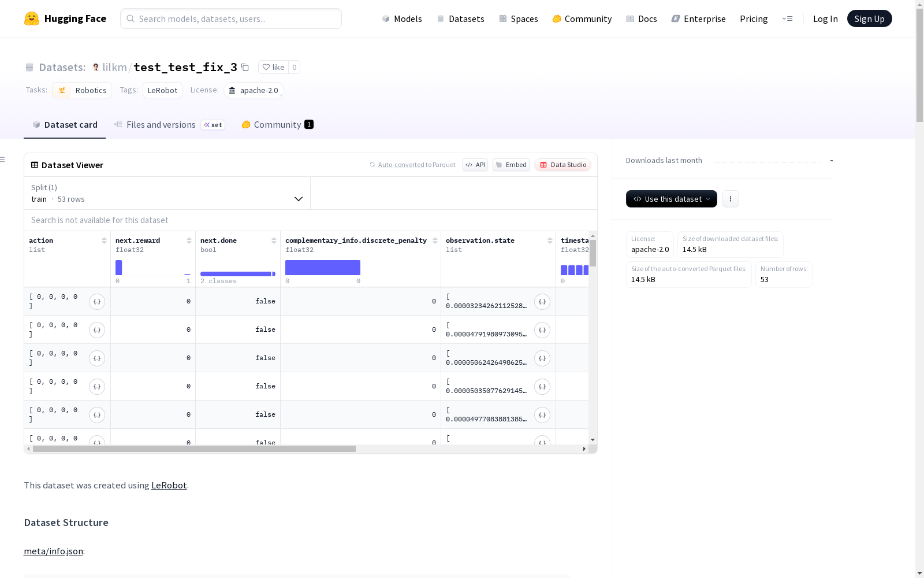Image resolution: width=924 pixels, height=578 pixels.
Task: Click the Sign Up button
Action: click(x=870, y=18)
